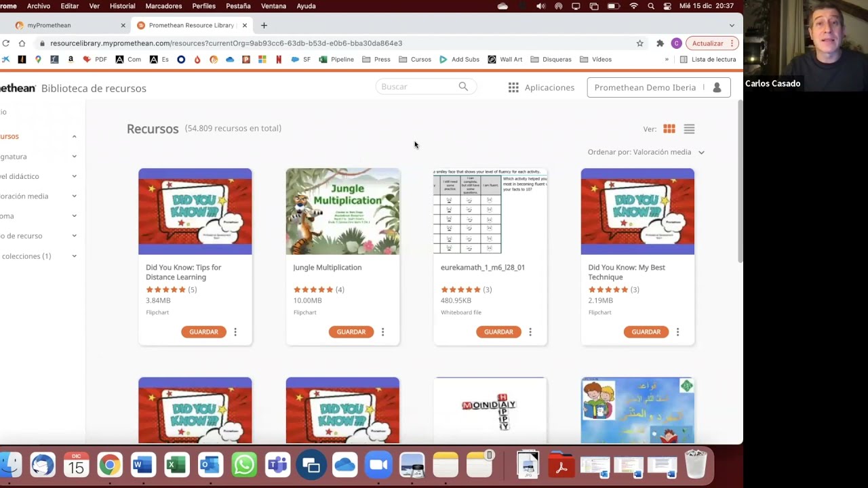Image resolution: width=868 pixels, height=488 pixels.
Task: Open Microsoft Excel from the Dock
Action: pos(176,466)
